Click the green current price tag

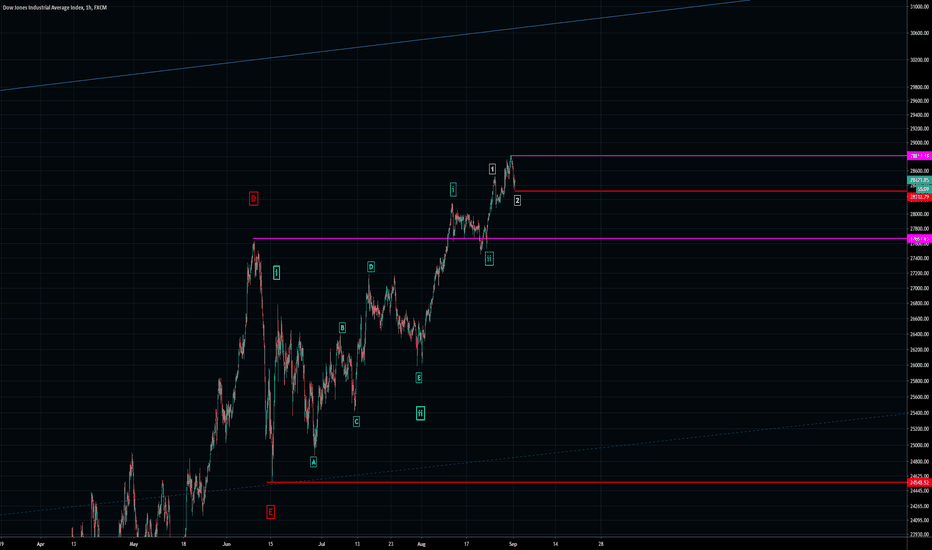(920, 180)
